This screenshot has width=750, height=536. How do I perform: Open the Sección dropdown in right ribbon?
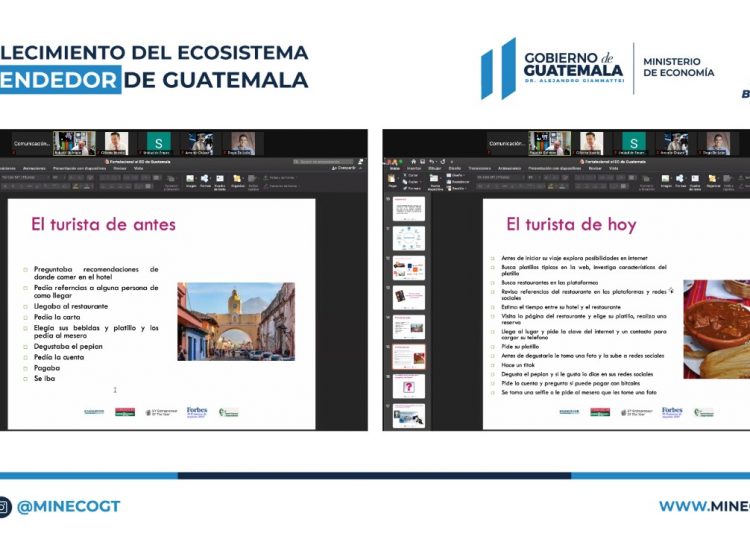tap(458, 188)
